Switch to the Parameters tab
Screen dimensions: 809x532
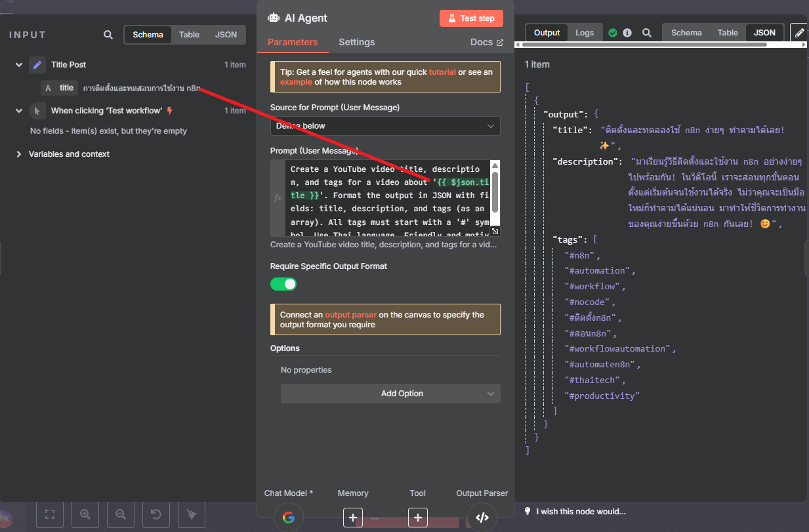[293, 42]
